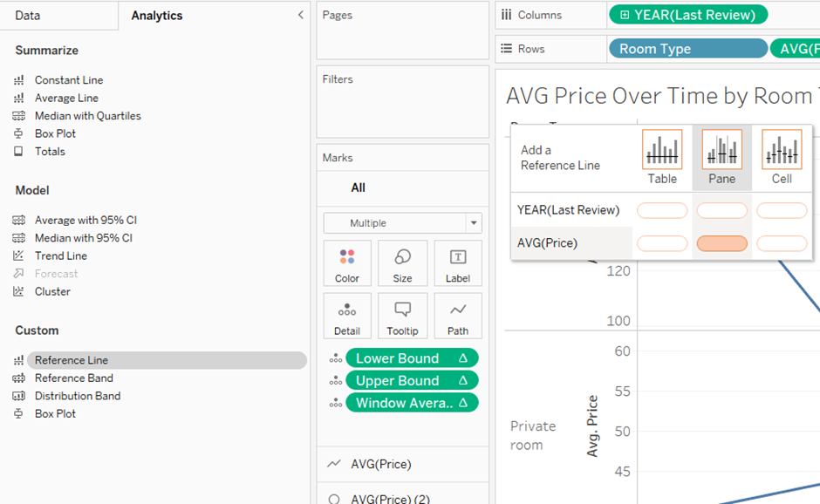Choose Pane scope for reference line
This screenshot has height=504, width=820.
click(x=721, y=157)
